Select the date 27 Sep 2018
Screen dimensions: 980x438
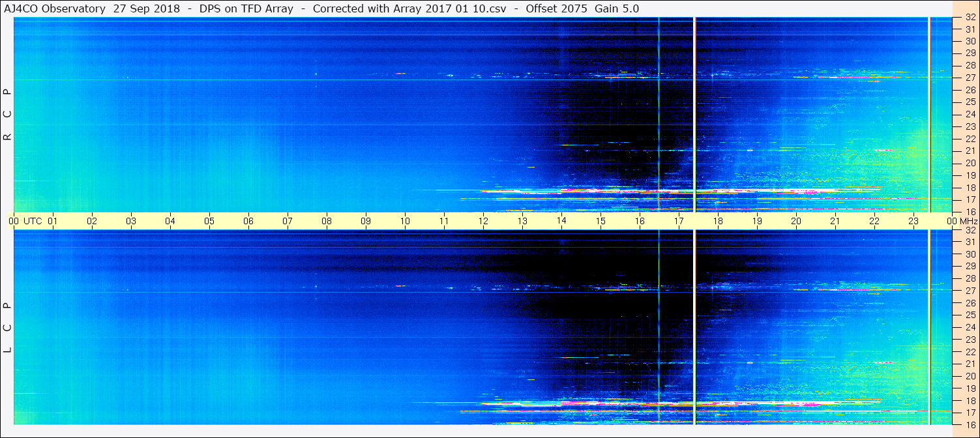click(147, 8)
